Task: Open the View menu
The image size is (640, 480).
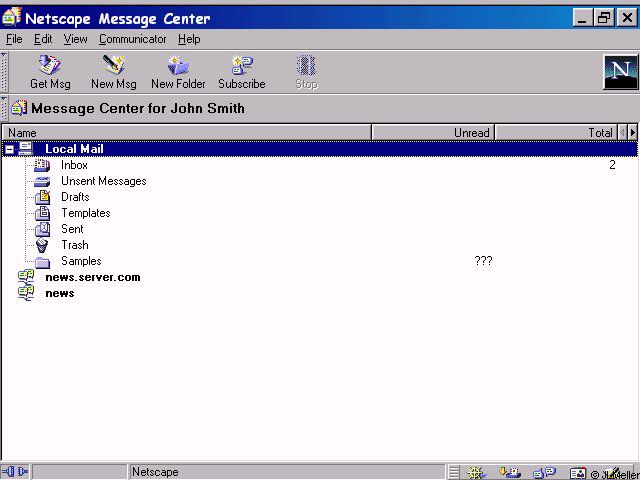Action: point(75,39)
